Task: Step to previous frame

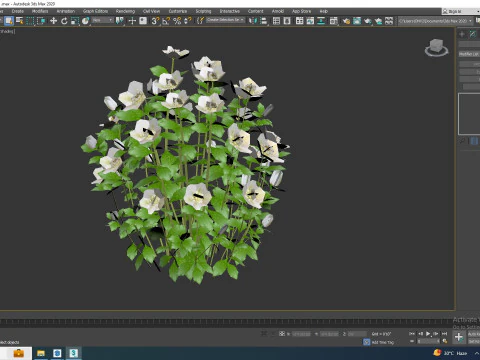Action: point(420,334)
